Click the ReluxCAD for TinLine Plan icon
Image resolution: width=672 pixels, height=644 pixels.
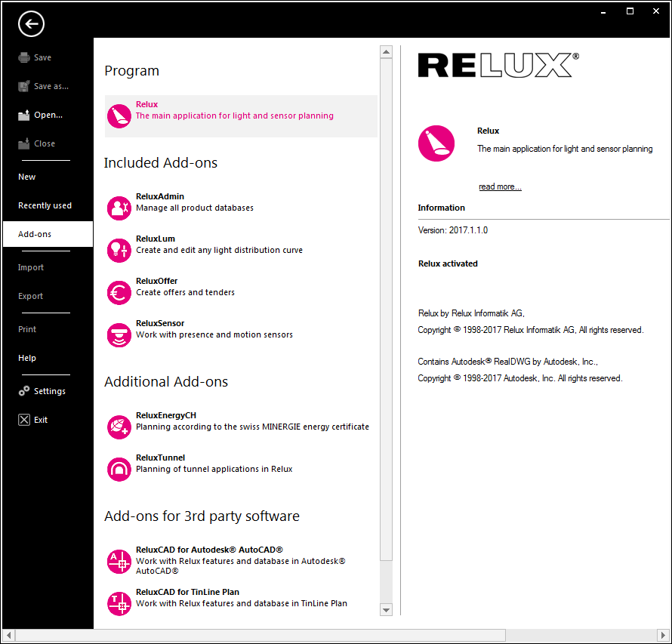(x=119, y=604)
